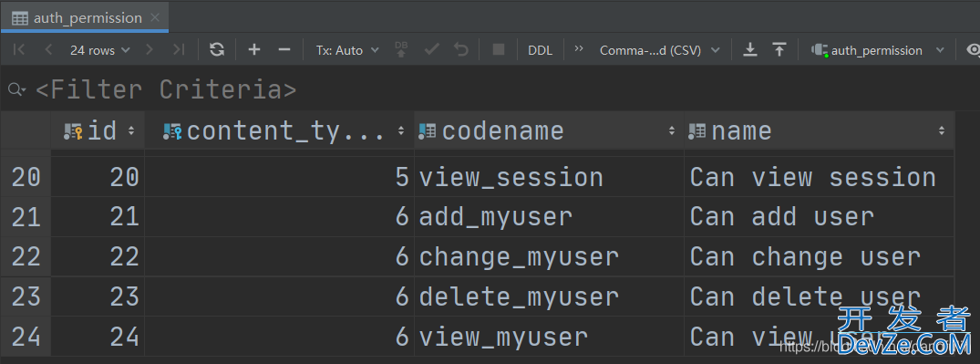Select the view_session codename cell

point(549,177)
